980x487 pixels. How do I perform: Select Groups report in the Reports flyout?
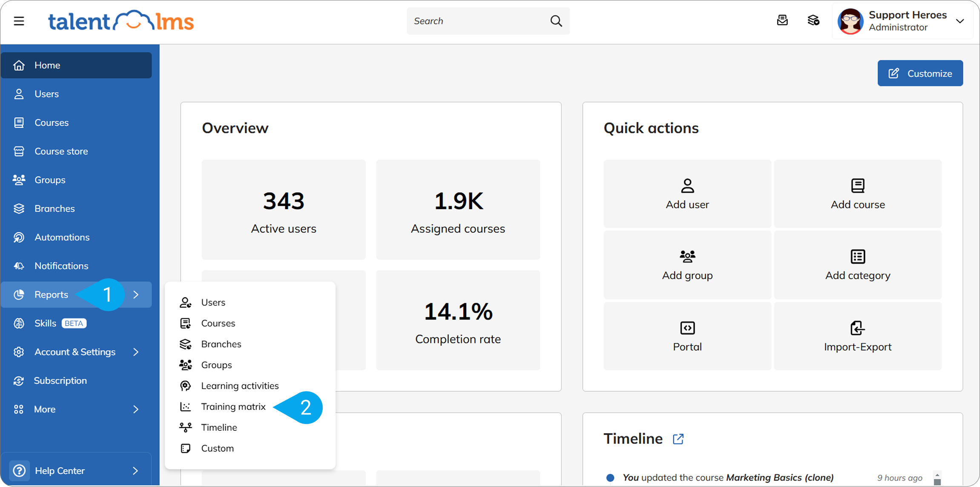pyautogui.click(x=250, y=365)
